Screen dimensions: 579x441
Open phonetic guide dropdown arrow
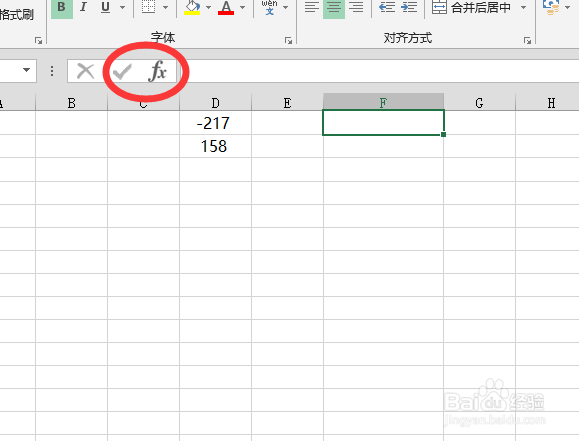[285, 7]
